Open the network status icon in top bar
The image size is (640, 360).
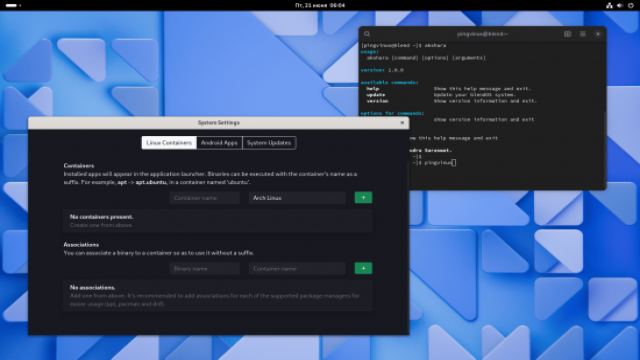[609, 5]
